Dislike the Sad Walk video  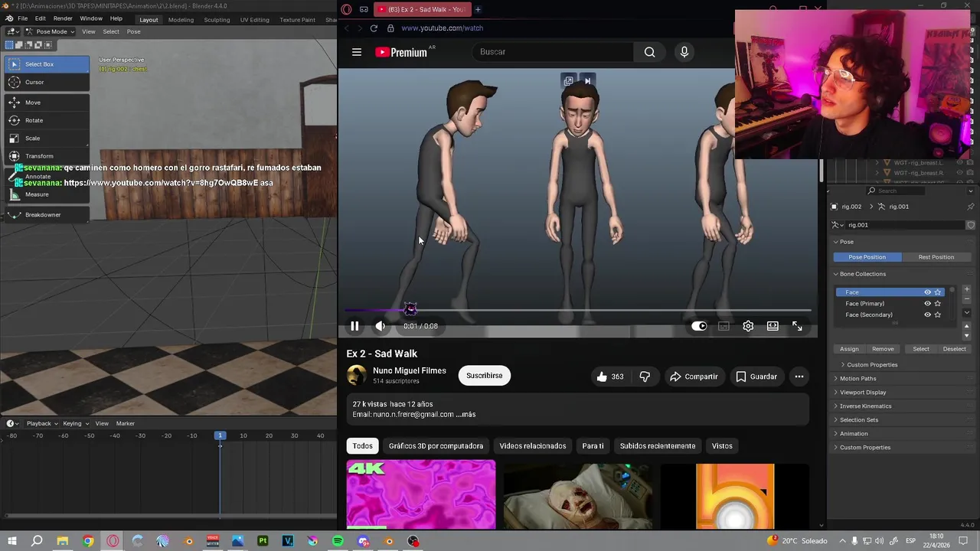click(x=645, y=377)
